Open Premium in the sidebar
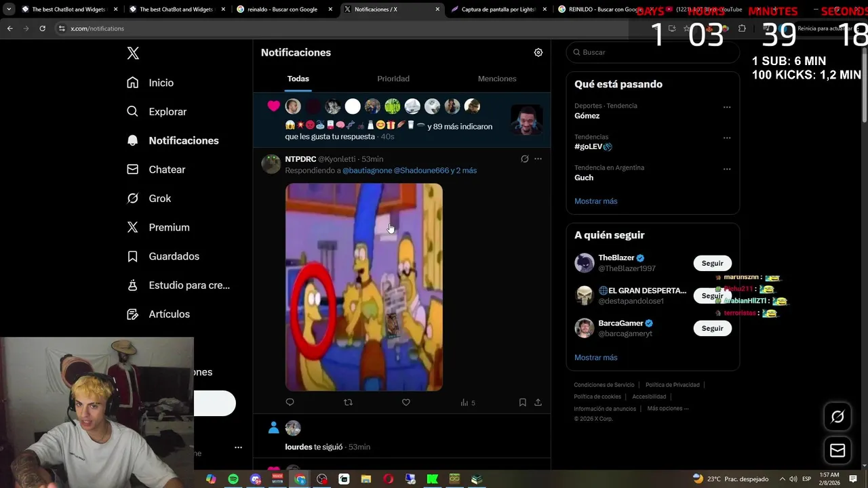Image resolution: width=868 pixels, height=488 pixels. tap(158, 228)
